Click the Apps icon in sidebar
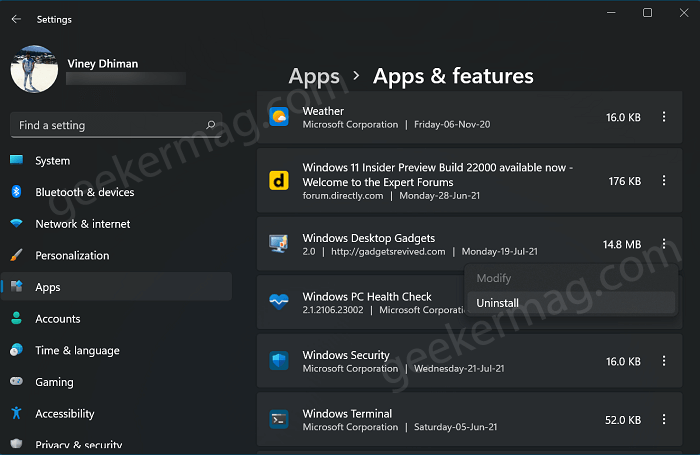 point(17,286)
